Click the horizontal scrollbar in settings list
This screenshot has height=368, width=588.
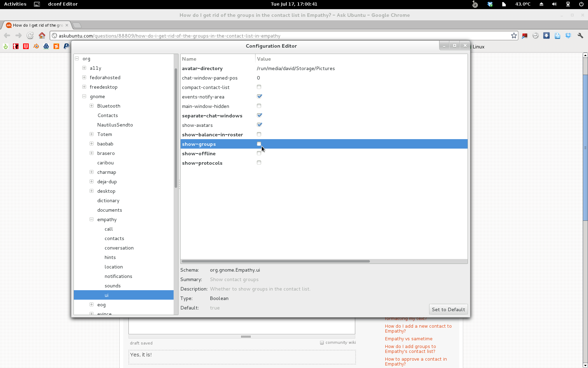coord(275,261)
